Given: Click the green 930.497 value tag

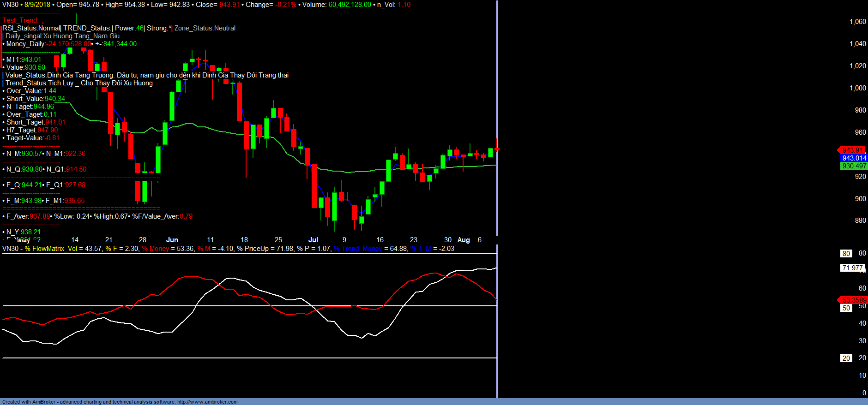Looking at the screenshot, I should (x=854, y=166).
